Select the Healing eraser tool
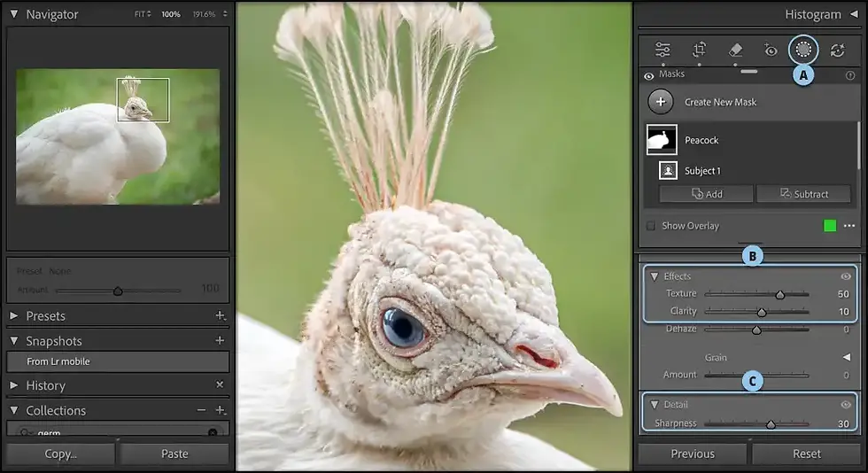Image resolution: width=868 pixels, height=473 pixels. (x=735, y=50)
